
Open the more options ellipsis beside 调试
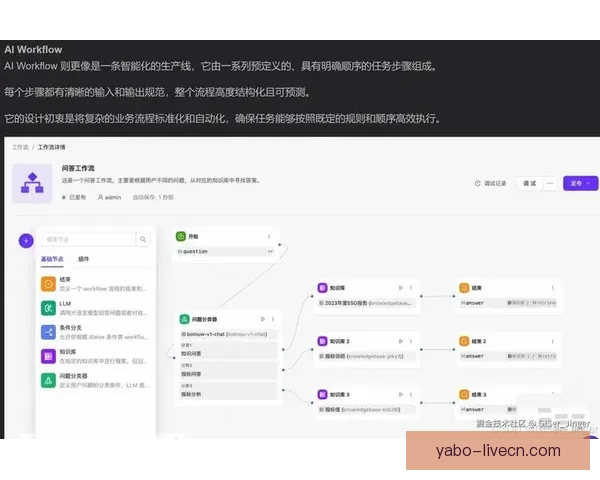click(x=550, y=183)
